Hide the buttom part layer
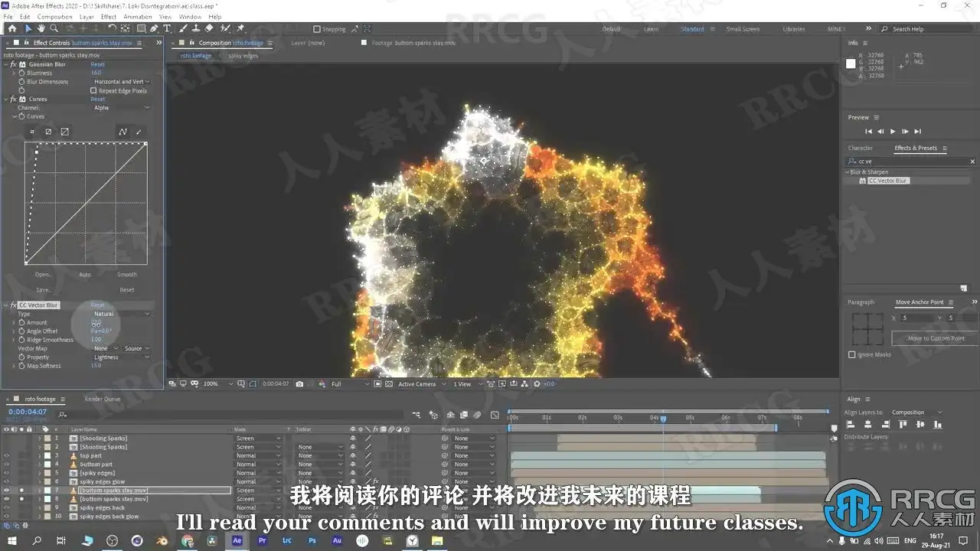This screenshot has height=551, width=980. tap(6, 465)
